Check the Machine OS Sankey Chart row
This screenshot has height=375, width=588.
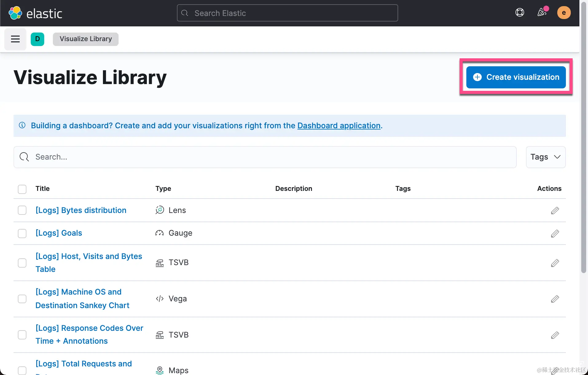[x=22, y=299]
